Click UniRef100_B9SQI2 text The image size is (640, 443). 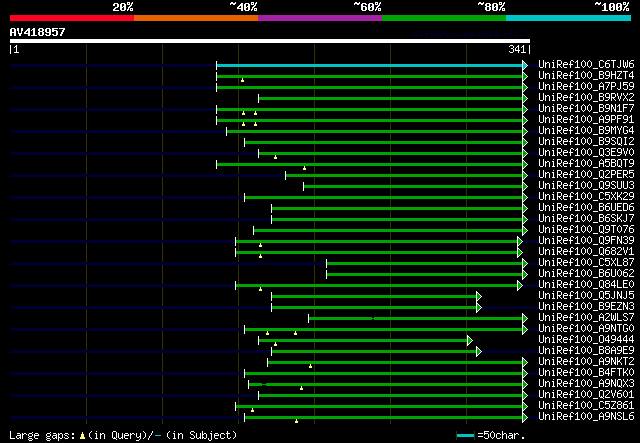[x=586, y=142]
